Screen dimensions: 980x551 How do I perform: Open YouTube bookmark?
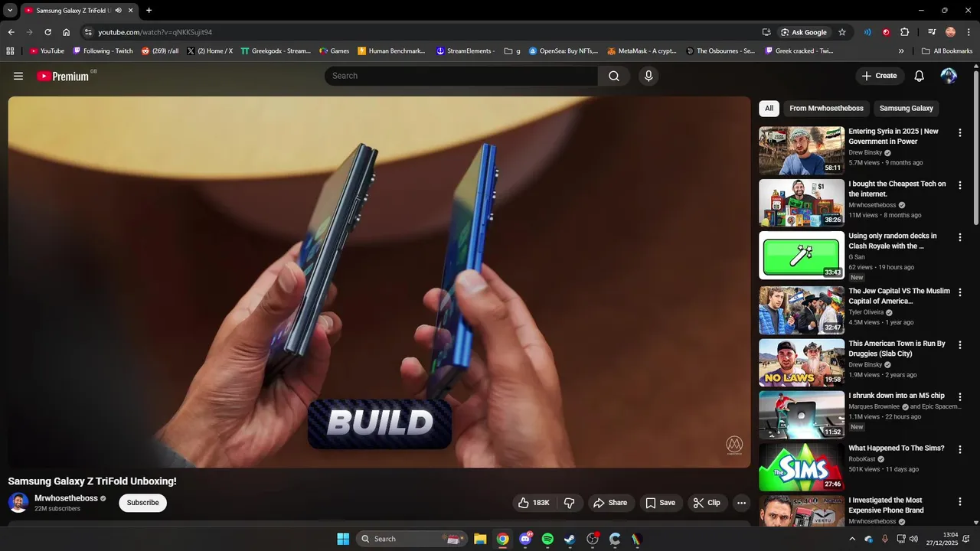[47, 51]
